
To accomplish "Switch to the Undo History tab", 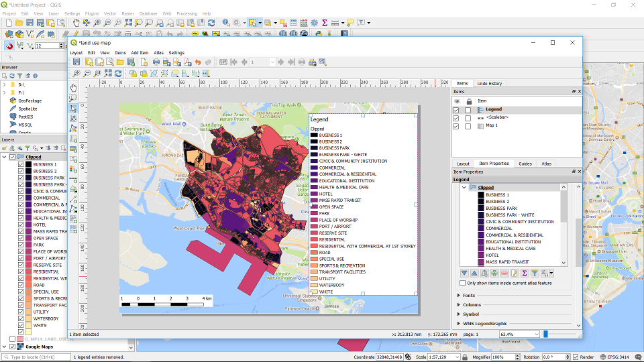I will click(x=489, y=84).
